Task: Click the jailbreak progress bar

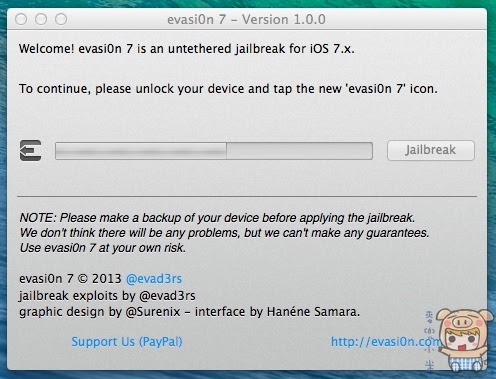Action: point(214,151)
